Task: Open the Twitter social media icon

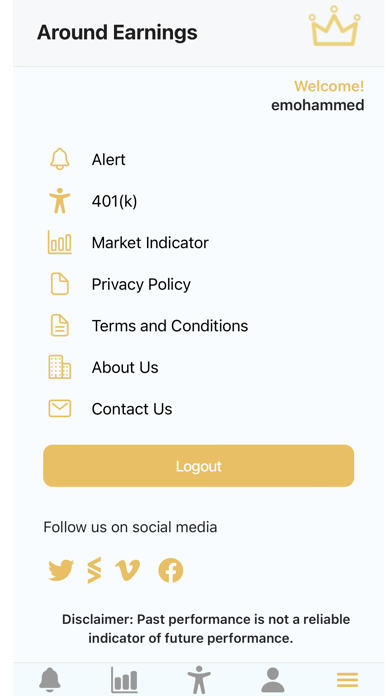Action: click(x=61, y=570)
